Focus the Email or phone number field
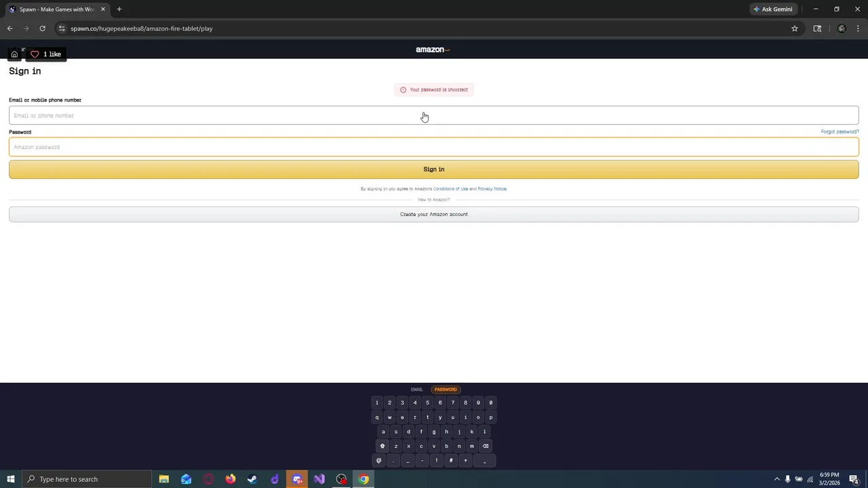 pos(434,115)
